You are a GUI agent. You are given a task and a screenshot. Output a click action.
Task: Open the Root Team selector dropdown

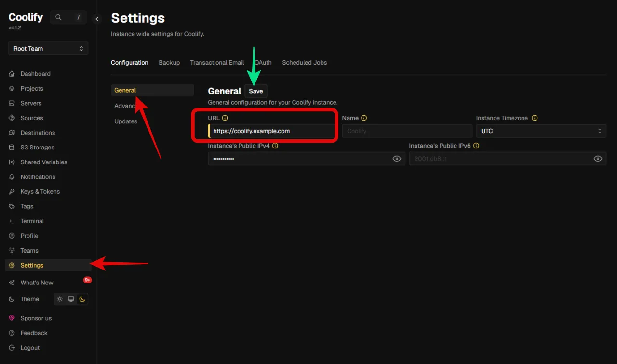click(48, 49)
